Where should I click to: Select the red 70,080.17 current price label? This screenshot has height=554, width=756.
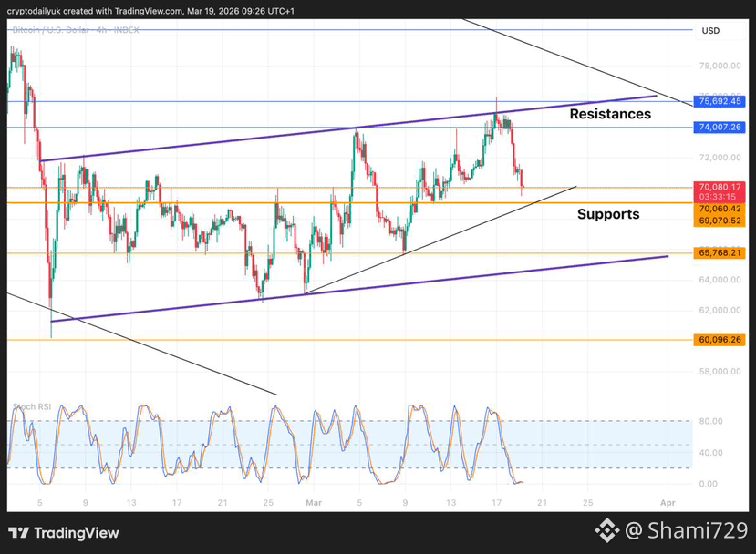click(720, 187)
